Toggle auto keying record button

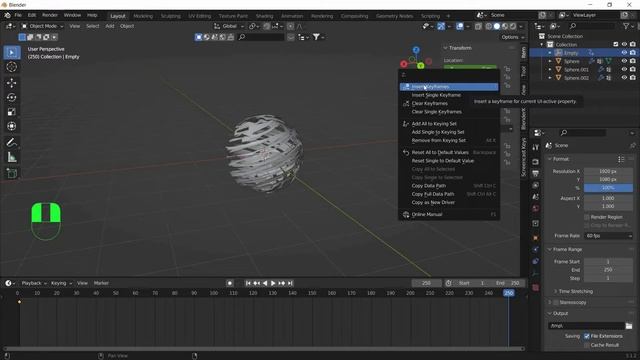[230, 283]
